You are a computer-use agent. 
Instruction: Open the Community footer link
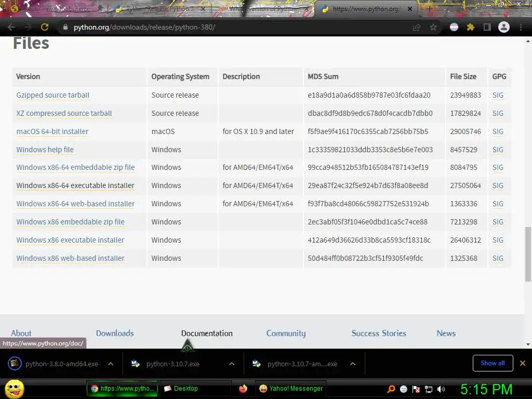click(286, 333)
